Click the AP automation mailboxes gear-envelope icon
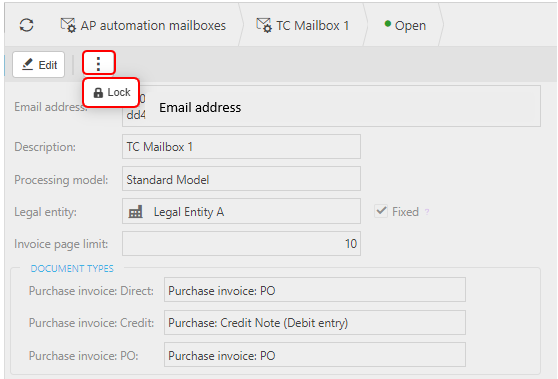Screen dimensions: 558x379 (68, 25)
